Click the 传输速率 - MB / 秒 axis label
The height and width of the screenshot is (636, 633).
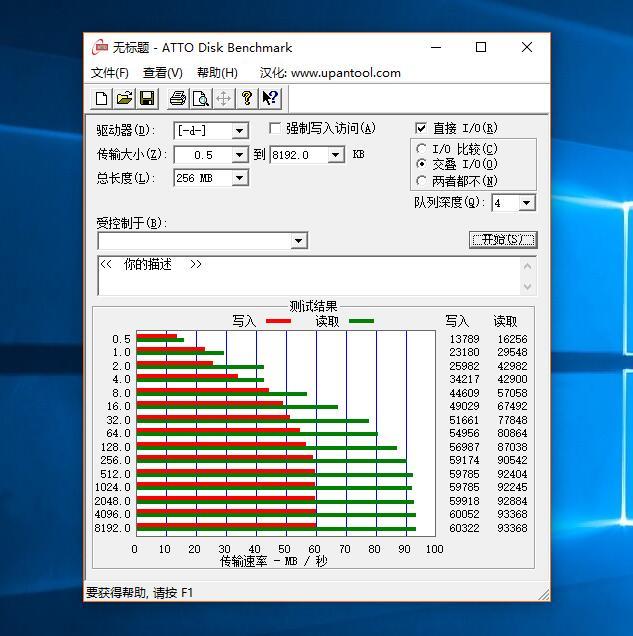pyautogui.click(x=273, y=561)
